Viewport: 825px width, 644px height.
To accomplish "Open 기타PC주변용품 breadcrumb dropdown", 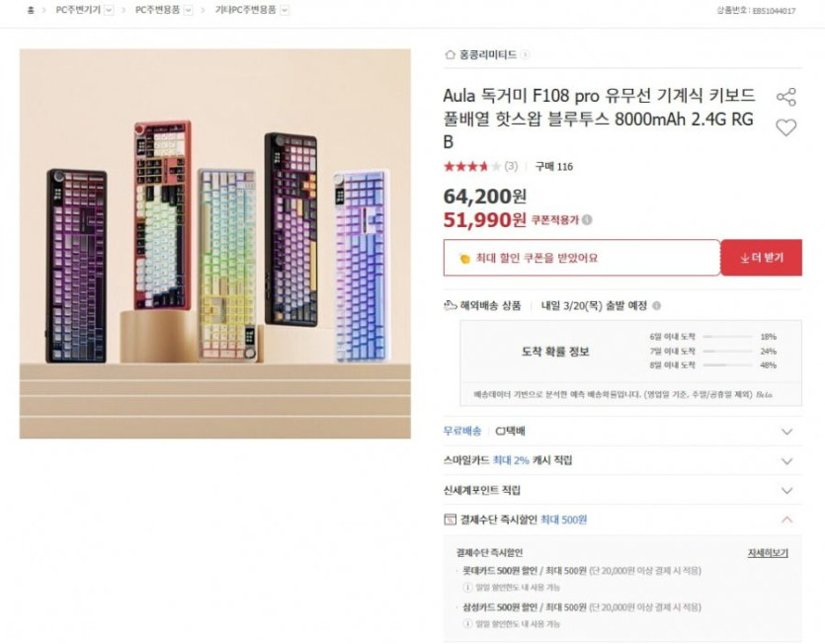I will click(x=285, y=10).
